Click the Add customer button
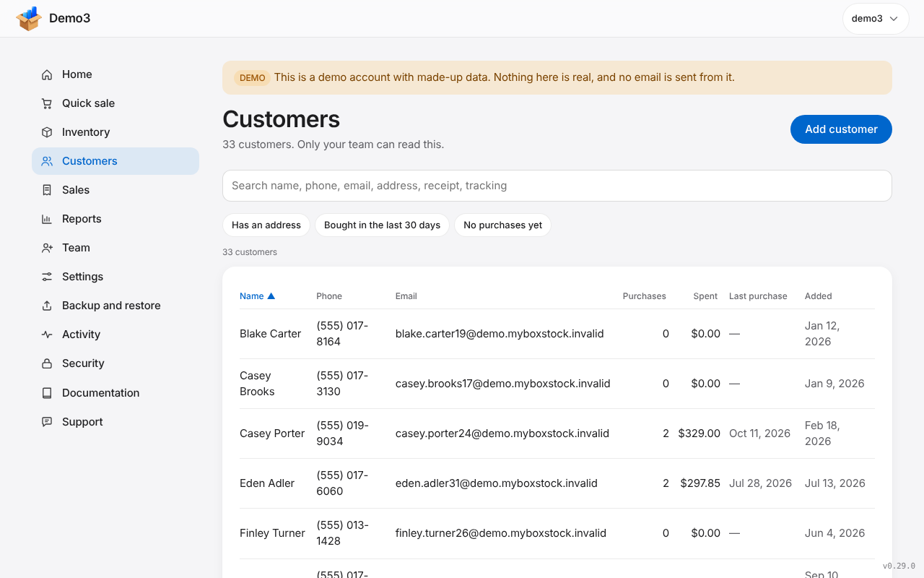Image resolution: width=924 pixels, height=578 pixels. (x=841, y=129)
